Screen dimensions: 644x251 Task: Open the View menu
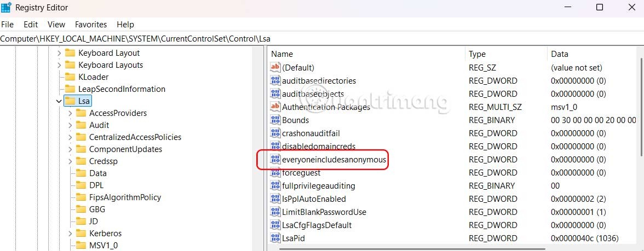pos(56,25)
